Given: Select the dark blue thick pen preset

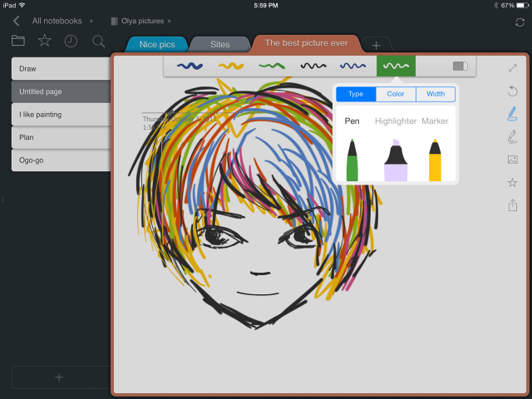Looking at the screenshot, I should 190,66.
